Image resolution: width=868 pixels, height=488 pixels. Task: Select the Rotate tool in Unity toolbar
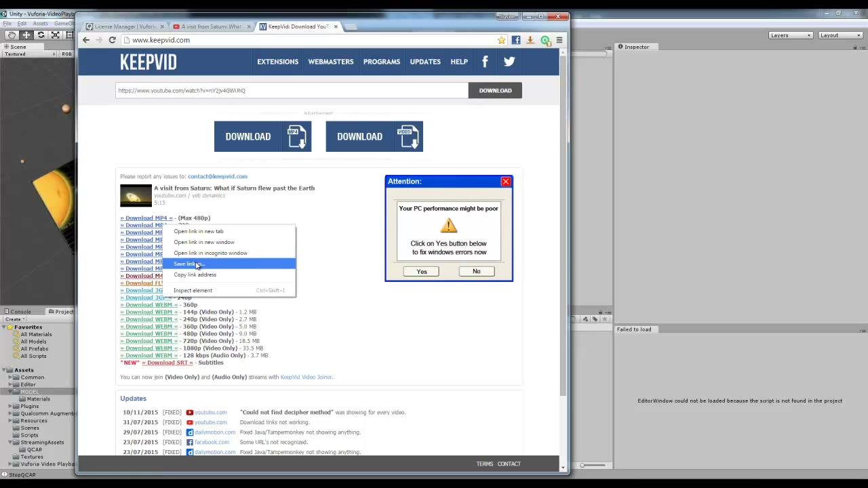click(41, 35)
